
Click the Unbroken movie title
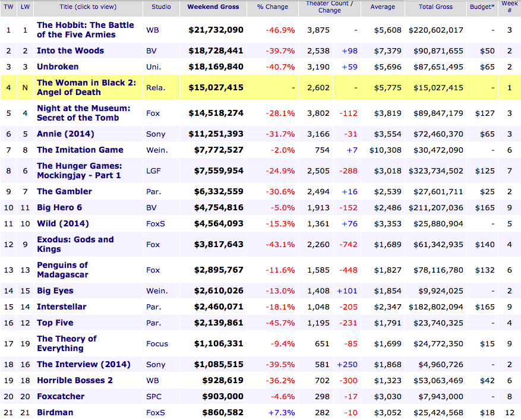58,67
